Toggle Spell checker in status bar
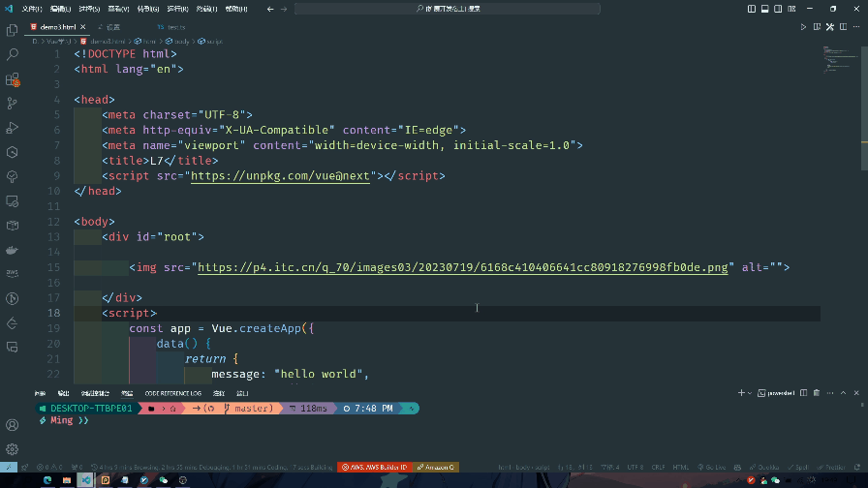Screen dimensions: 868x488 click(797, 467)
